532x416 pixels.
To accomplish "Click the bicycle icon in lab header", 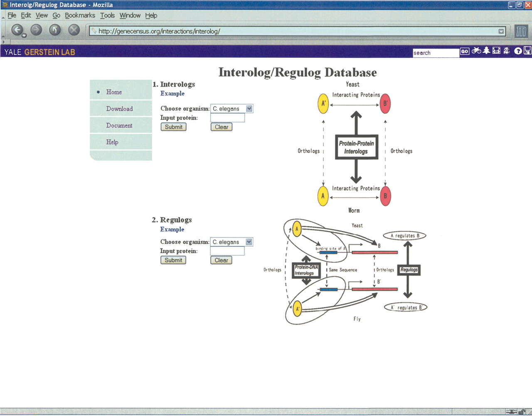I will [476, 51].
